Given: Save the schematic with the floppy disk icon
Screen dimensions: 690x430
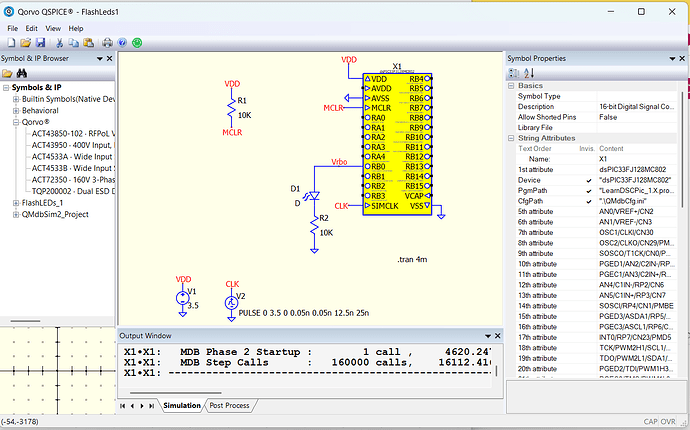Looking at the screenshot, I should pyautogui.click(x=40, y=43).
